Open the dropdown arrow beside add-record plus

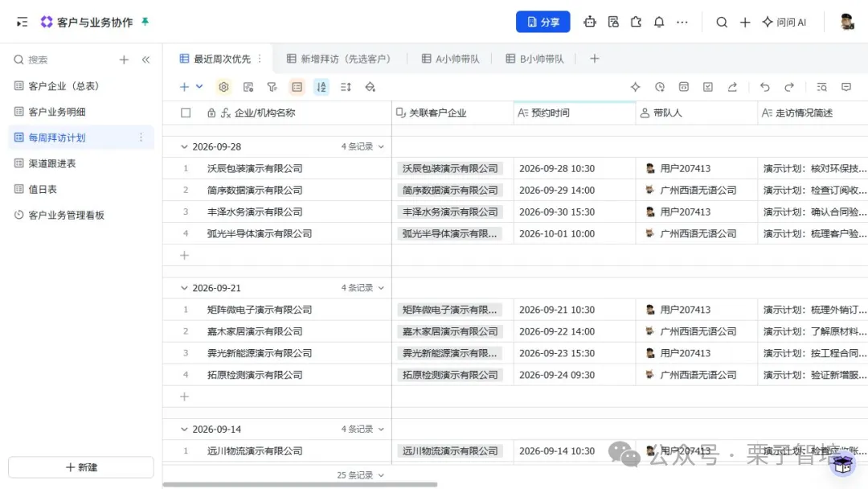coord(199,87)
